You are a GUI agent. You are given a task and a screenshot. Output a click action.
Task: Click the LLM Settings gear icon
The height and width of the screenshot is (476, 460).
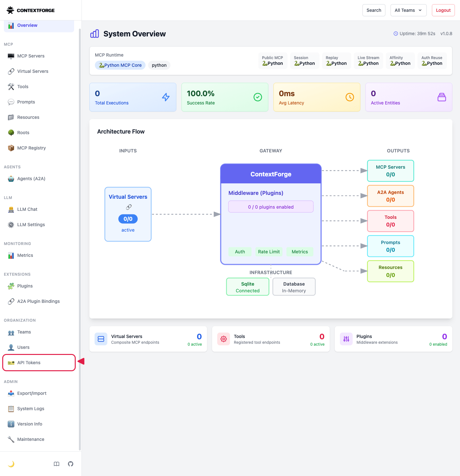point(11,225)
